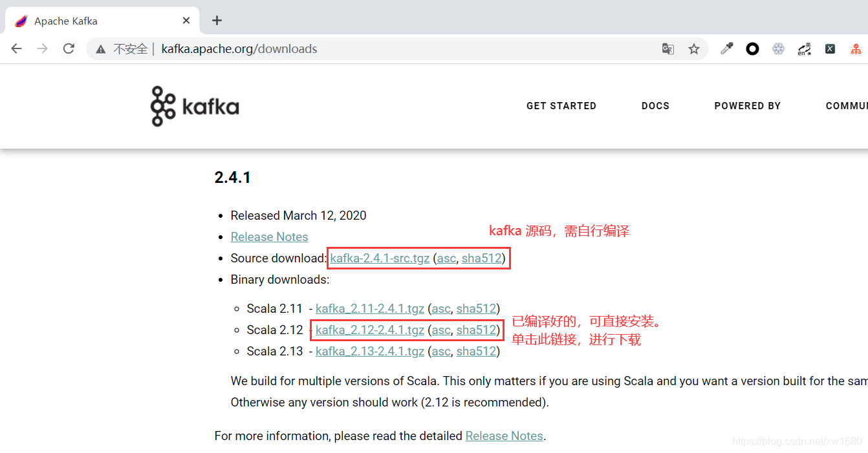Image resolution: width=868 pixels, height=453 pixels.
Task: Open the color picker eyedropper extension
Action: pyautogui.click(x=727, y=48)
